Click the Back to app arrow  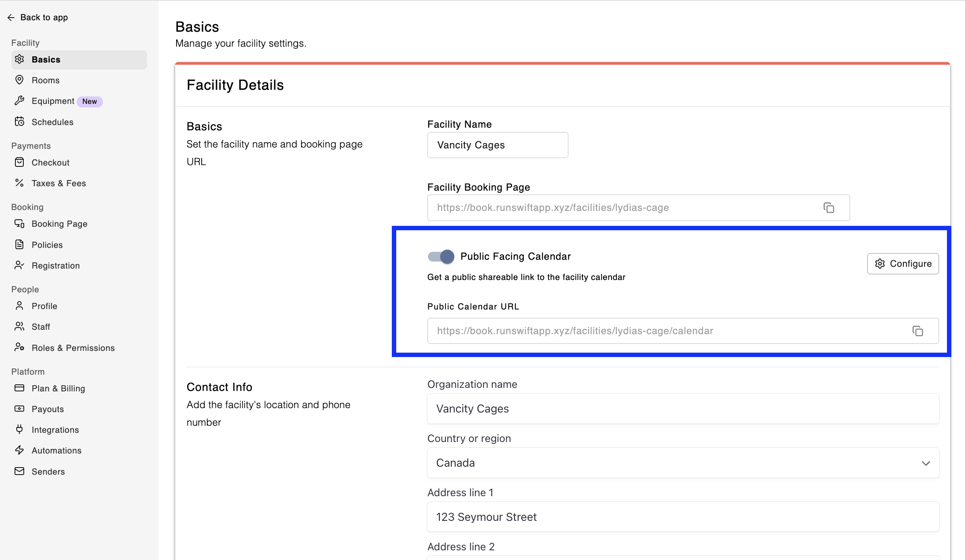(11, 18)
